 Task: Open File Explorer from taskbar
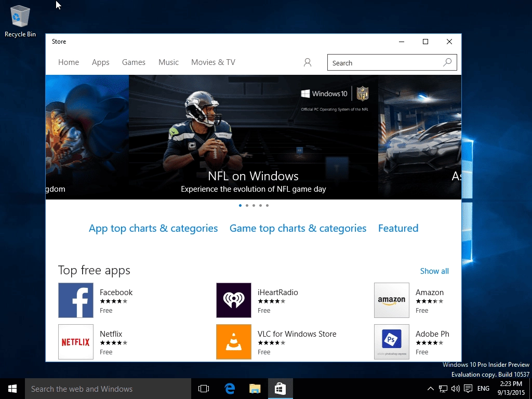255,389
